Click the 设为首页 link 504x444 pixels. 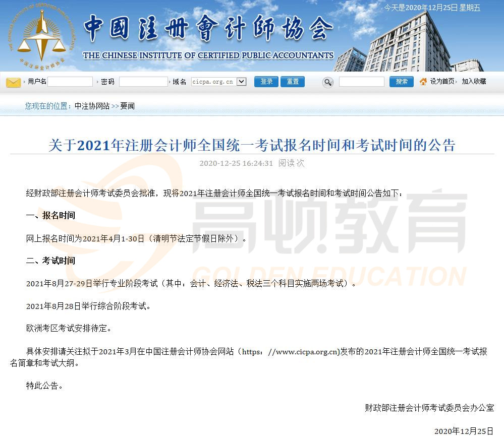tap(442, 82)
